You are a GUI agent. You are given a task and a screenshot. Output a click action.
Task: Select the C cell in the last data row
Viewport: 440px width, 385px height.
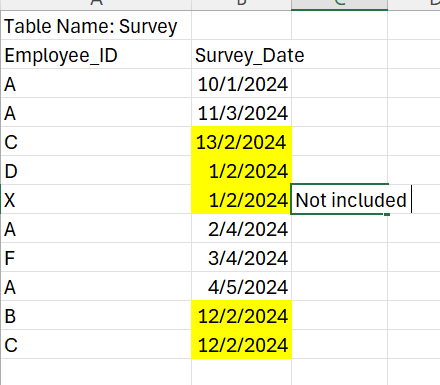[x=96, y=344]
